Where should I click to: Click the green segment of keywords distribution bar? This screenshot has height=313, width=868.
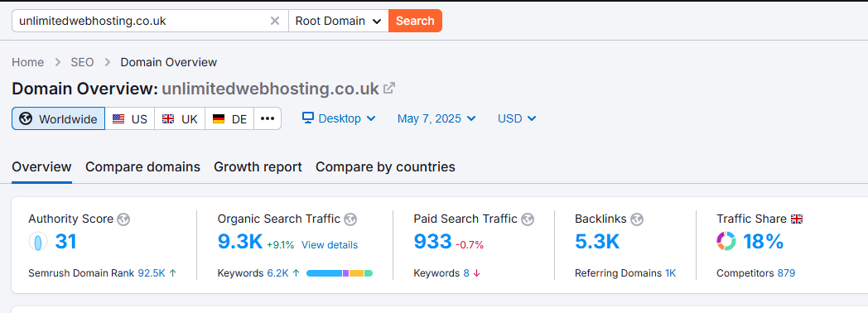(x=369, y=273)
